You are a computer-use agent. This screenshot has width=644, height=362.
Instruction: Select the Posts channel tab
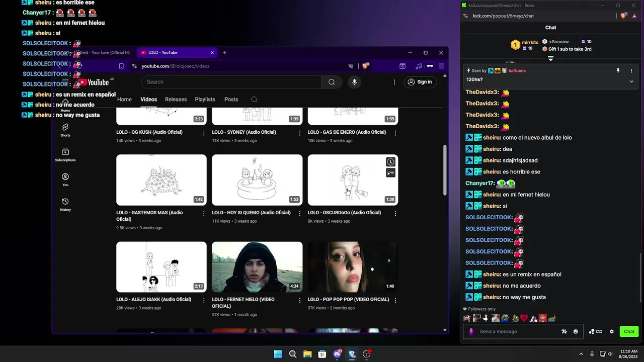[x=231, y=100]
